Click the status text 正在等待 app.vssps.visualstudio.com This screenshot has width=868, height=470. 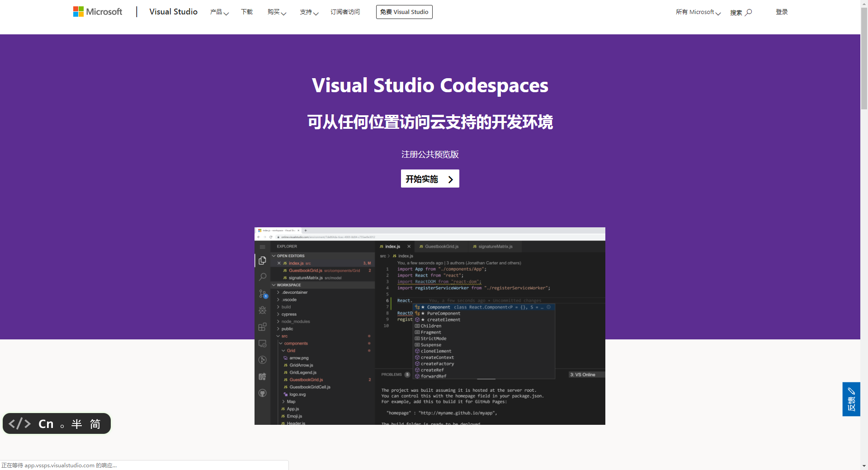click(x=59, y=465)
